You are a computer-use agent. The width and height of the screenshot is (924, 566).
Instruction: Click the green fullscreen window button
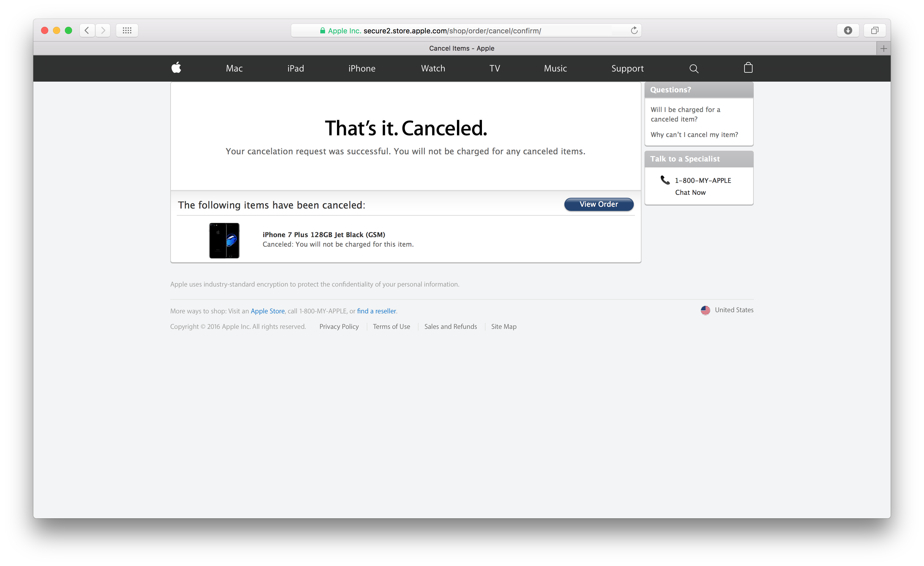(x=69, y=30)
